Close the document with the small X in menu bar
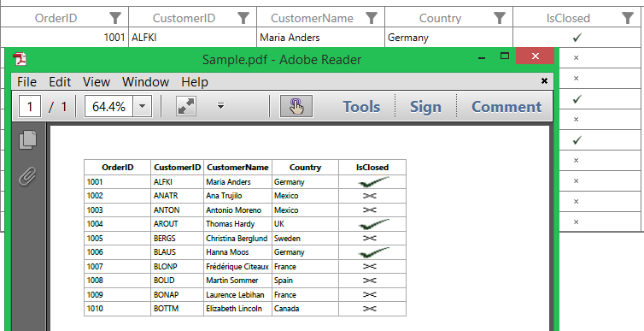Screen dimensions: 644x331 [x=544, y=81]
